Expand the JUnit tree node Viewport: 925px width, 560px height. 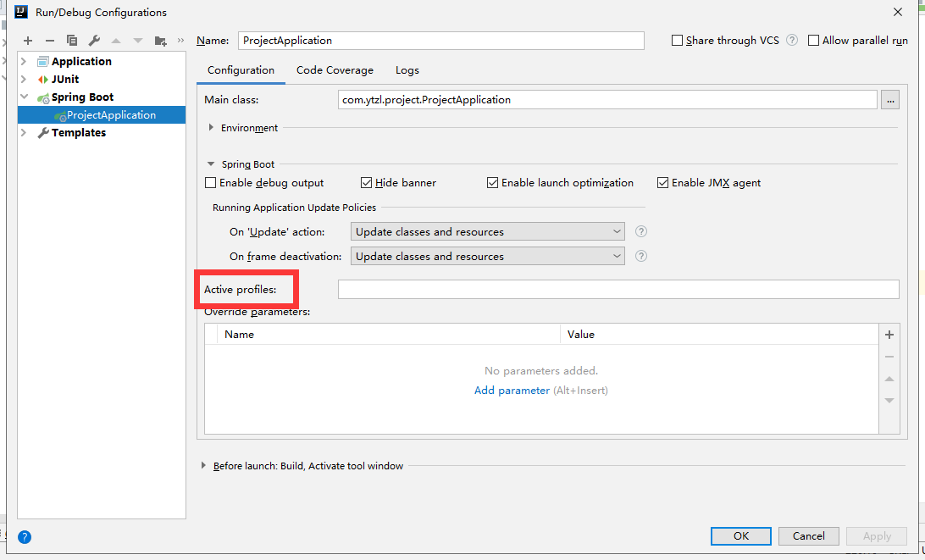(24, 79)
